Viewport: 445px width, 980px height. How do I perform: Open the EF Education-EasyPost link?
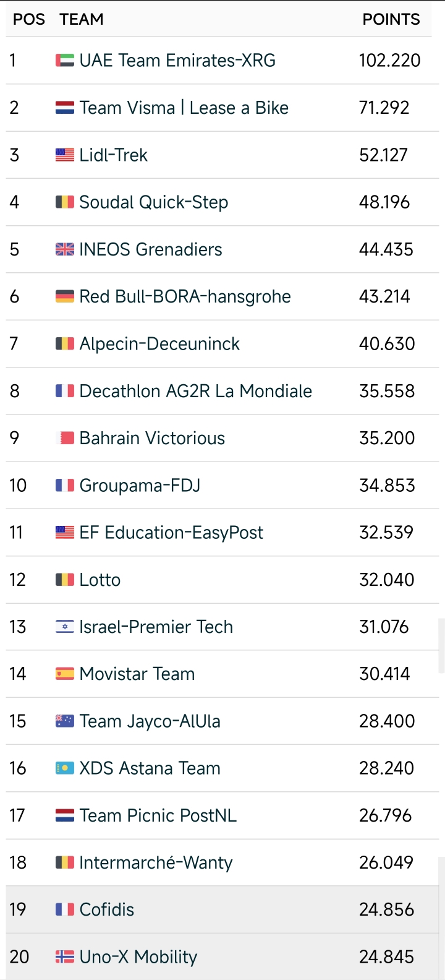pos(171,533)
